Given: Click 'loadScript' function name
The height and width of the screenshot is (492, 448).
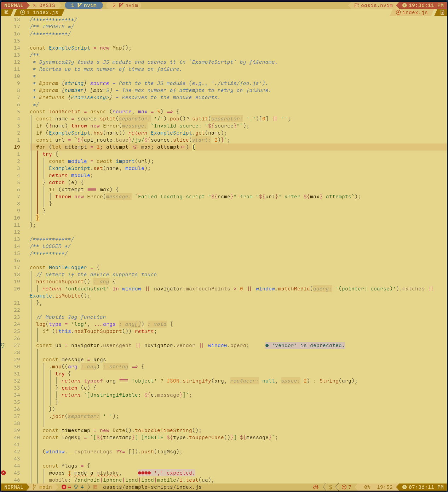Looking at the screenshot, I should [65, 112].
